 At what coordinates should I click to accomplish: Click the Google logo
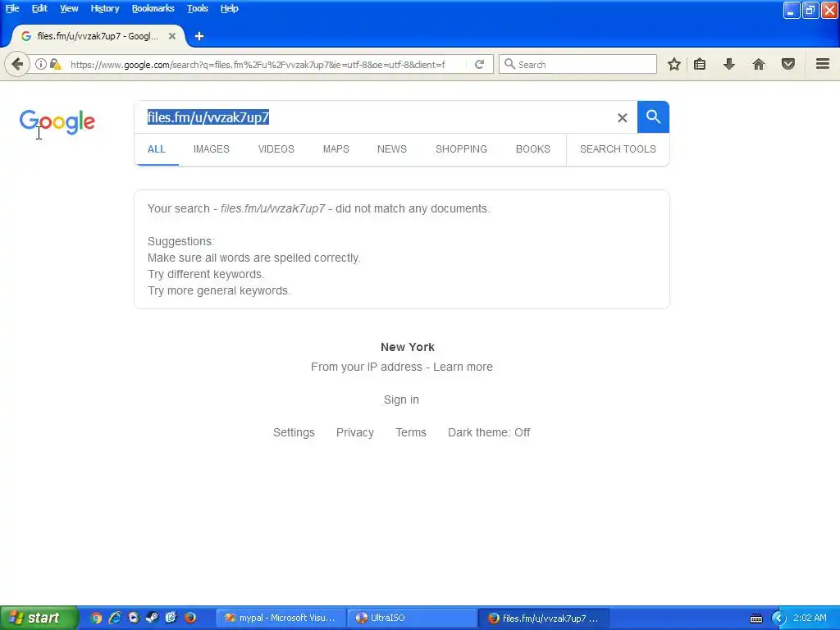point(57,122)
